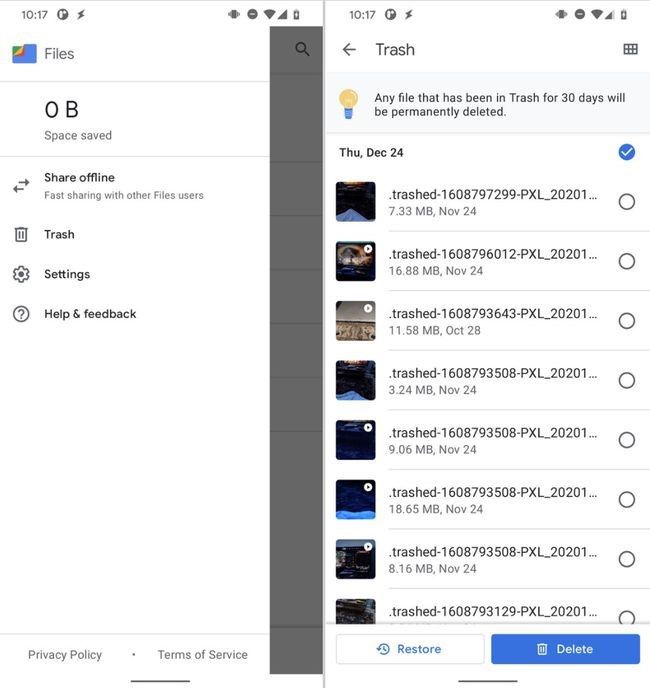Tap the Share offline arrows icon
The image size is (650, 688).
(21, 186)
